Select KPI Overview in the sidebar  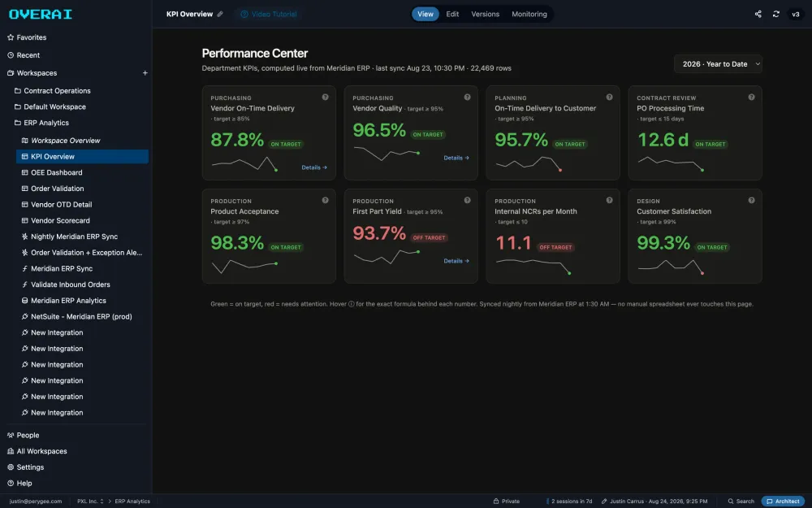tap(83, 157)
